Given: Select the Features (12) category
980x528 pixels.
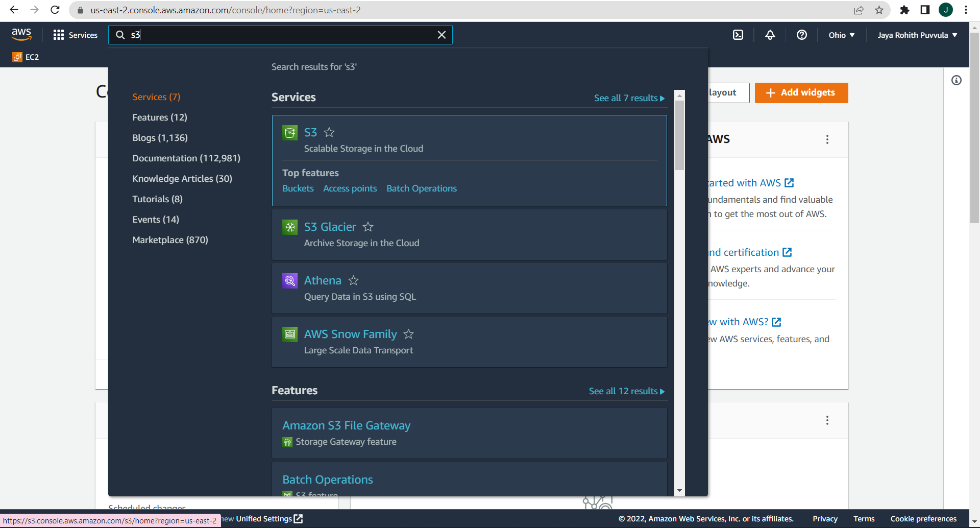Looking at the screenshot, I should click(160, 117).
